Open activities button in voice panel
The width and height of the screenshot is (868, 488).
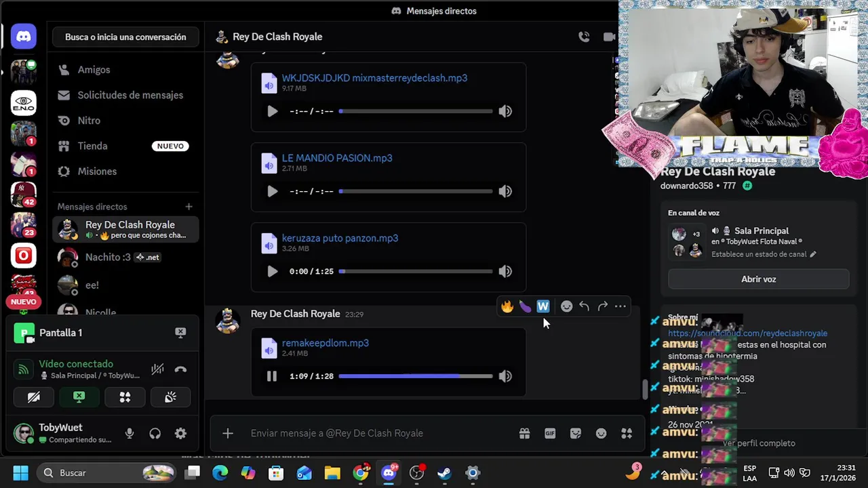click(x=125, y=397)
